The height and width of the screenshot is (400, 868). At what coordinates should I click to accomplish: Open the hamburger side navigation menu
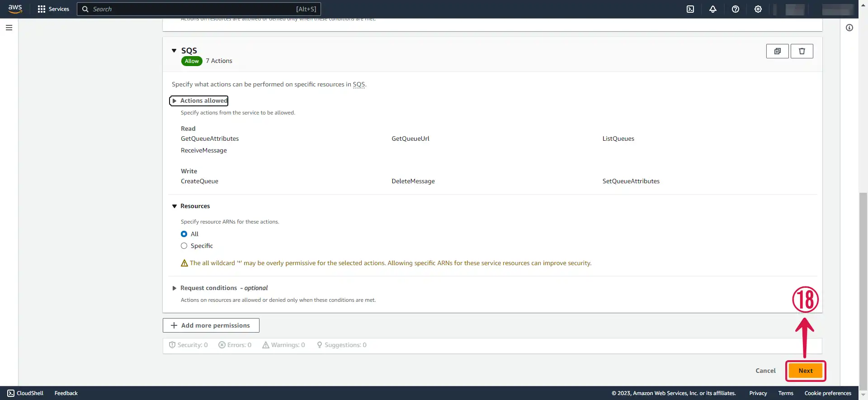click(9, 28)
